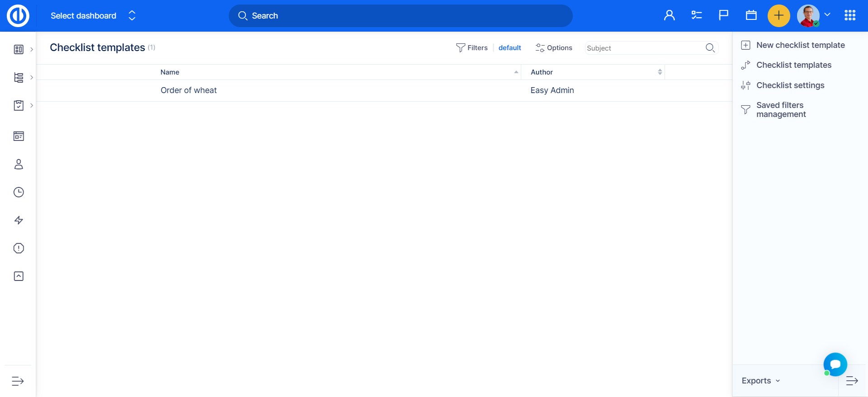Click into the global Search field
This screenshot has height=397, width=868.
point(400,16)
